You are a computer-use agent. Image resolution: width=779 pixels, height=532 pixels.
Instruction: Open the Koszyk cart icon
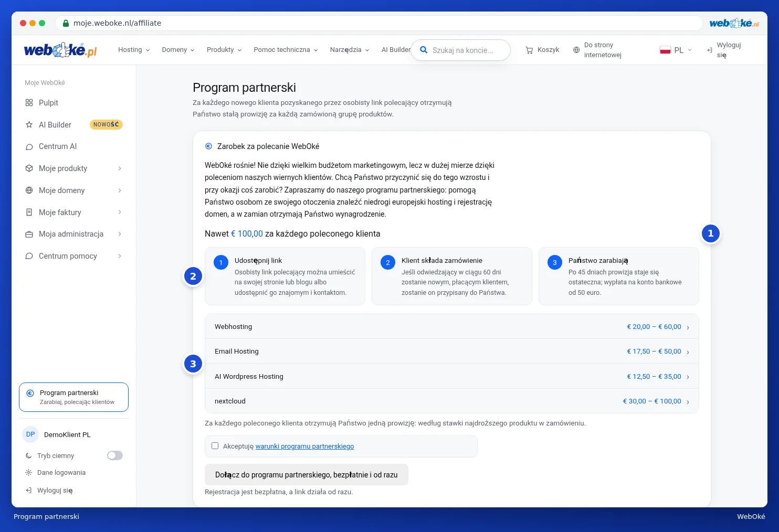pyautogui.click(x=529, y=50)
